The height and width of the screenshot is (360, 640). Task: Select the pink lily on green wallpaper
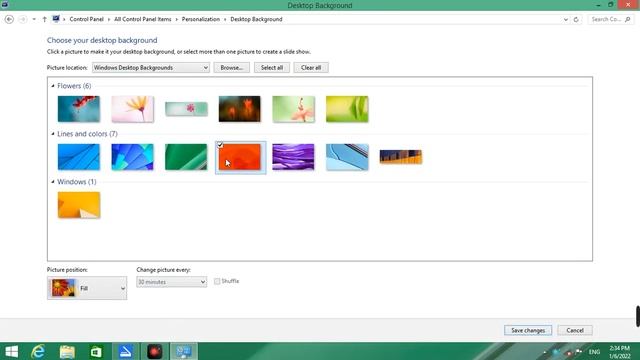tap(293, 109)
